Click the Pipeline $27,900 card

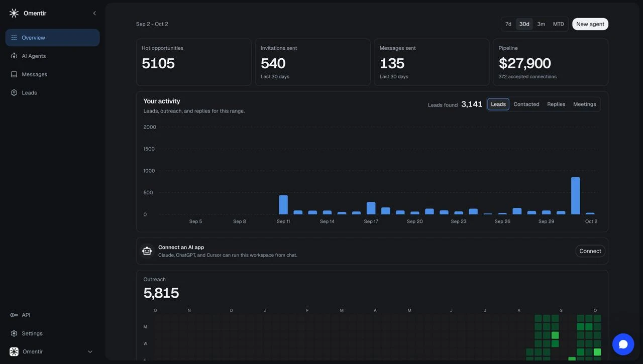551,62
